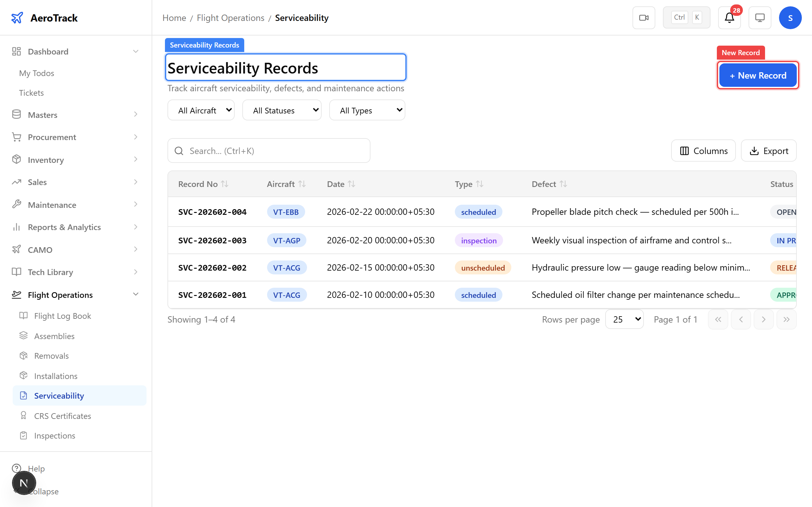Open CRS Certificates in sidebar

point(62,416)
